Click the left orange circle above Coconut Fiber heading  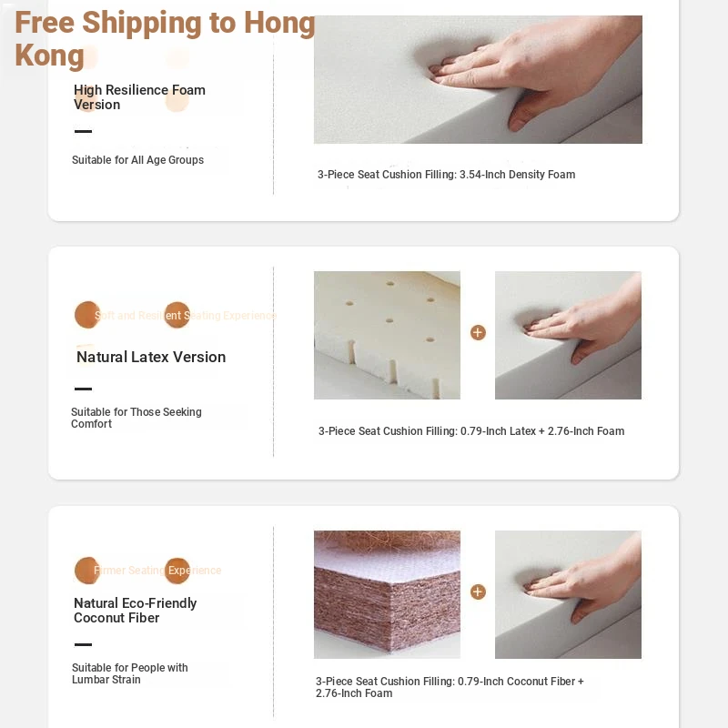click(x=86, y=571)
